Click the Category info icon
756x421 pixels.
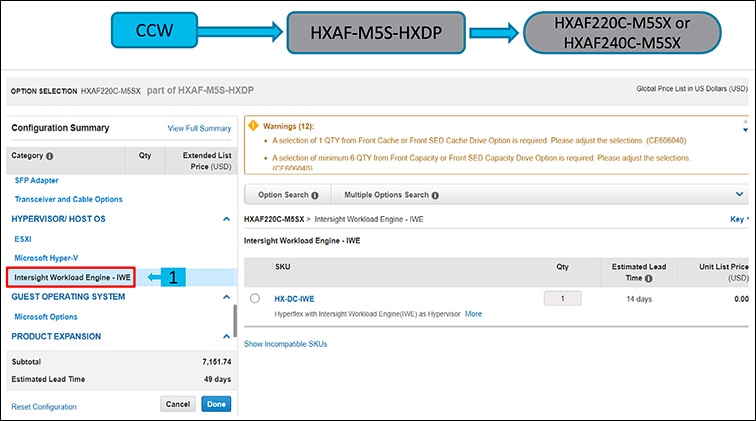point(50,156)
